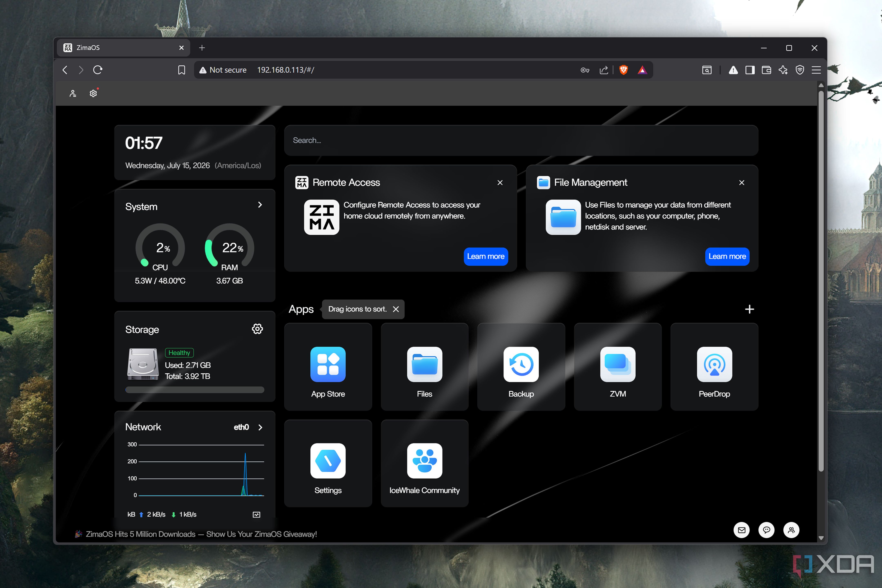Close the File Management card
The width and height of the screenshot is (882, 588).
[x=741, y=182]
